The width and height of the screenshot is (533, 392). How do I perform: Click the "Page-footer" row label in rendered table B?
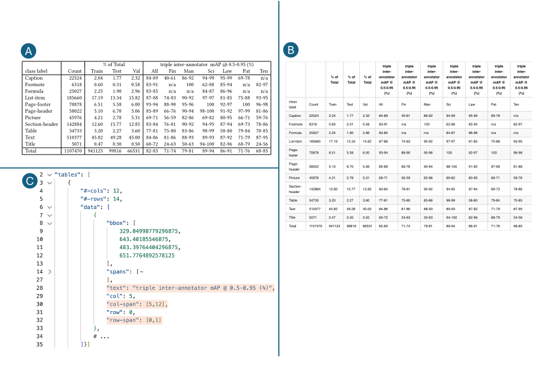point(293,152)
